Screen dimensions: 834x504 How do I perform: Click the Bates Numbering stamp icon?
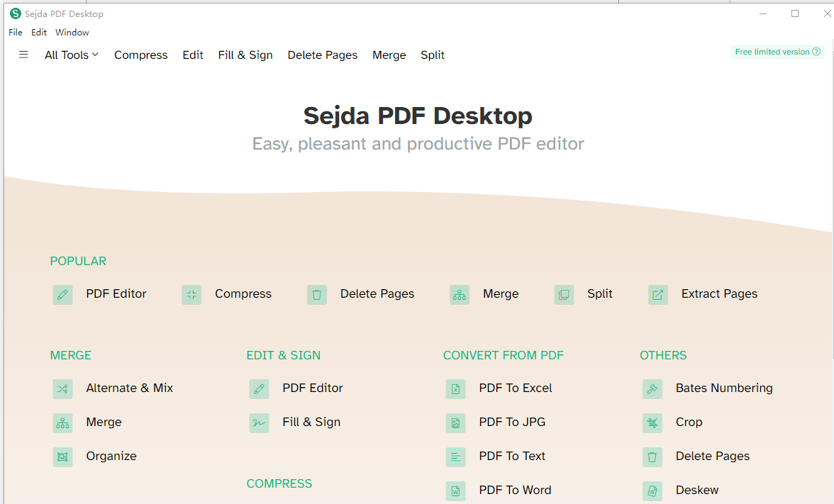[652, 389]
